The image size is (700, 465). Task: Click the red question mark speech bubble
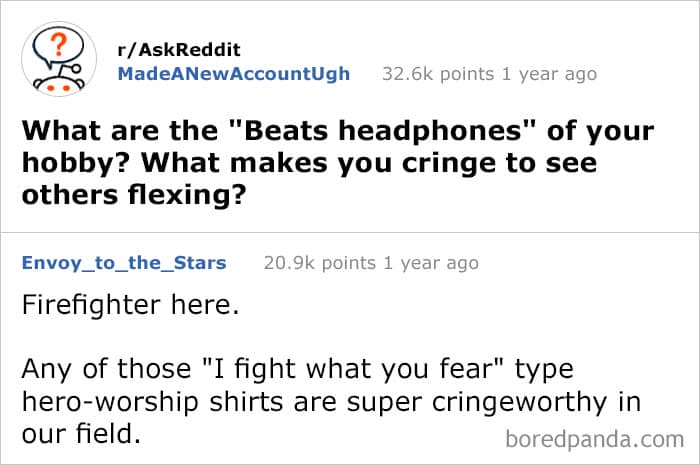click(59, 47)
